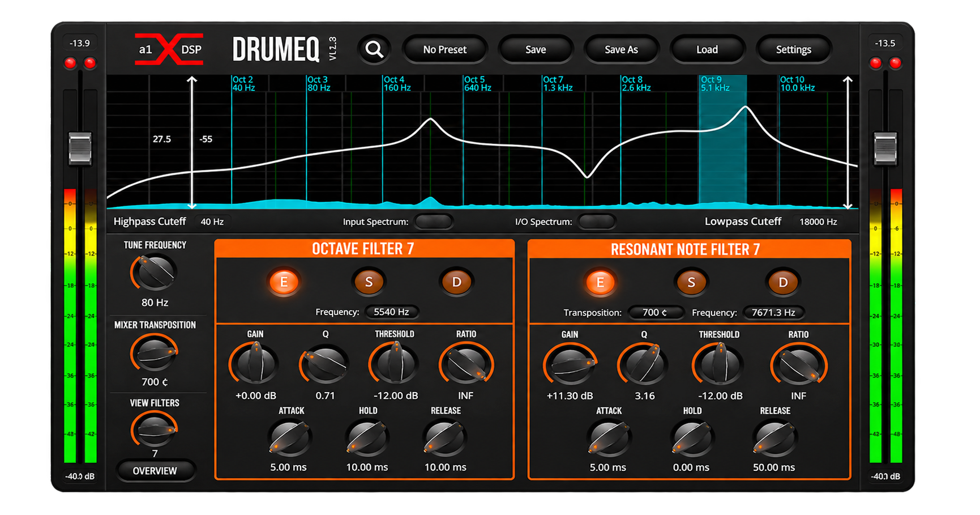Enable Resonant Note Filter 7 E button
Image resolution: width=980 pixels, height=515 pixels.
(600, 282)
